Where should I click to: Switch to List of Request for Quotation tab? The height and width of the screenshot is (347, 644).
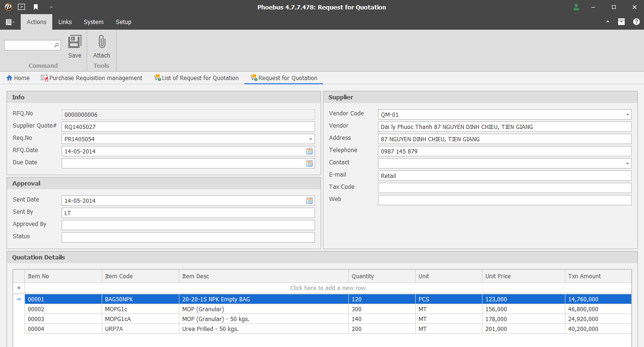196,78
